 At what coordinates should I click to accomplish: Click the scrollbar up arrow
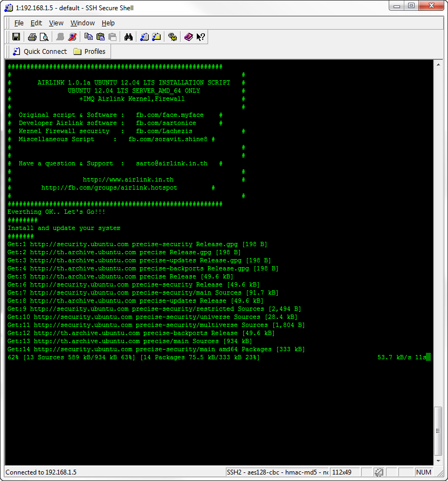[438, 65]
